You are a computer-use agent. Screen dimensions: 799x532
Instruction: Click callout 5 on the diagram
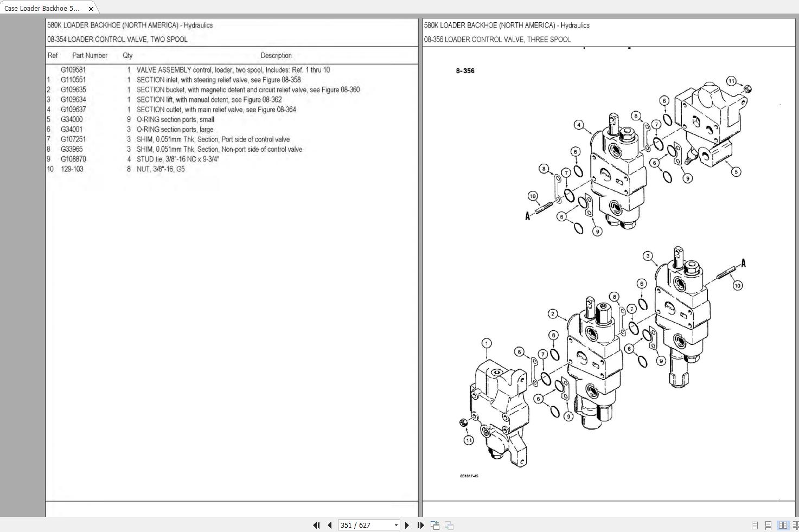tap(736, 172)
